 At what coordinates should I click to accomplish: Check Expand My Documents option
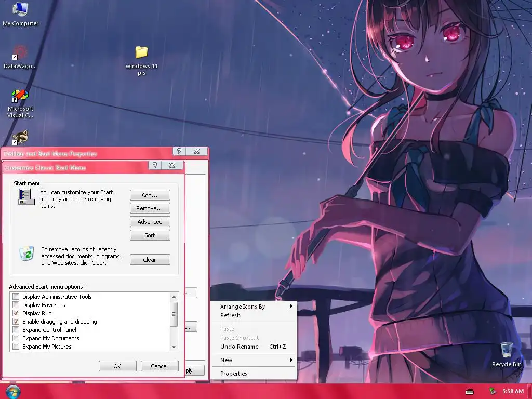(16, 338)
